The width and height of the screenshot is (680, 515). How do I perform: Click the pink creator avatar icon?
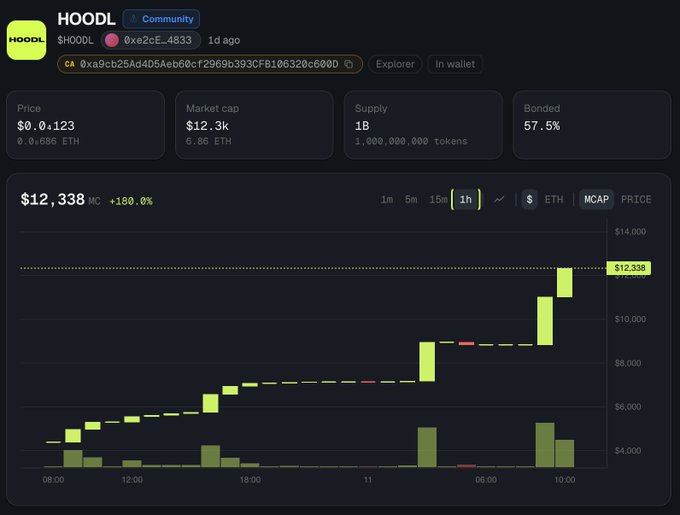coord(112,40)
